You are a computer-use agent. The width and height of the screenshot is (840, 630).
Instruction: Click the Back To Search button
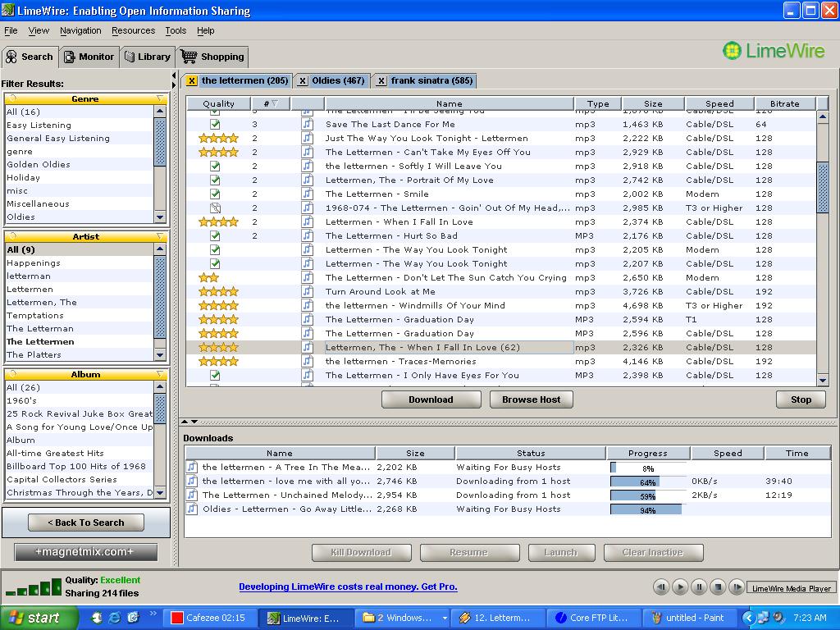coord(86,523)
